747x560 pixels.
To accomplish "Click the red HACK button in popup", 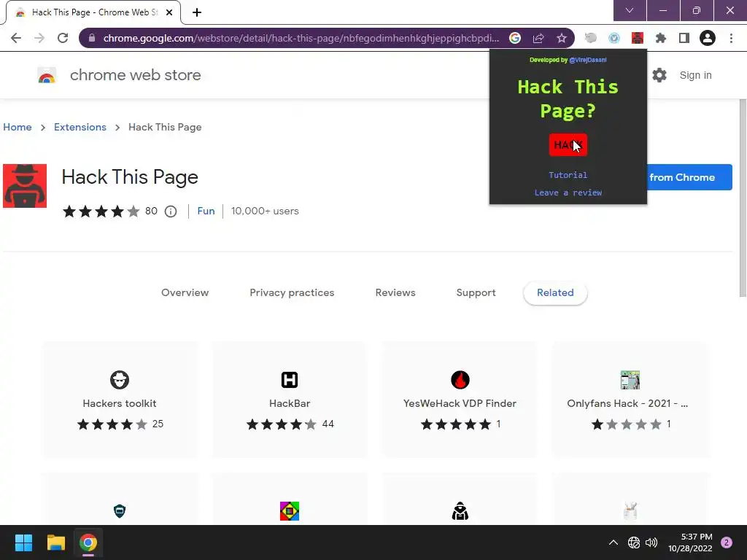I will pos(568,145).
